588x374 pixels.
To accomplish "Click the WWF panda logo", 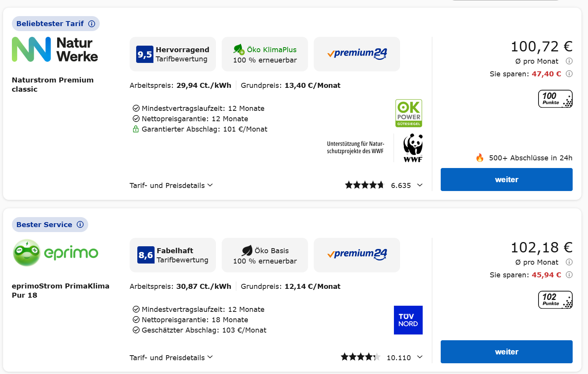I will click(x=413, y=148).
